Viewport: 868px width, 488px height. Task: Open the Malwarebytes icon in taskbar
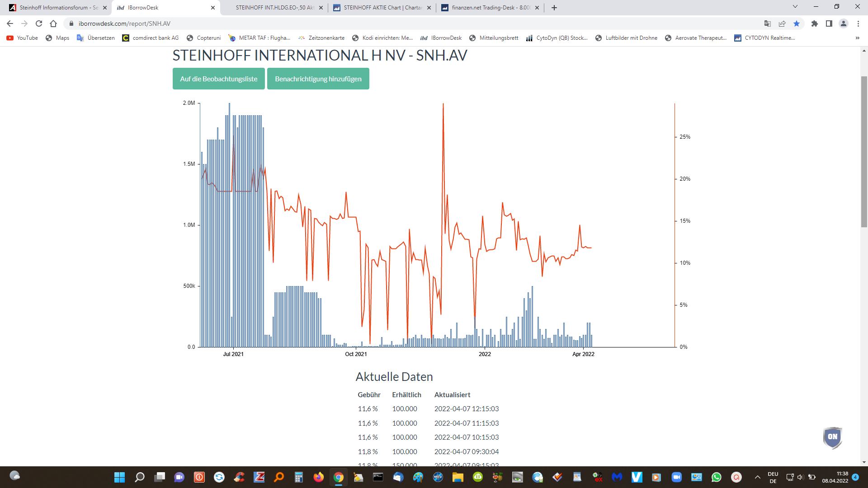[617, 477]
